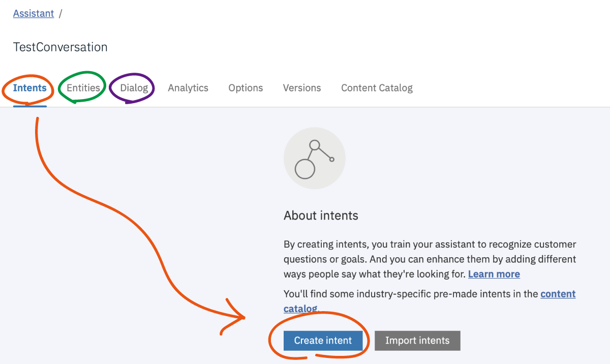The width and height of the screenshot is (610, 364).
Task: Click the Import intents button
Action: tap(417, 341)
